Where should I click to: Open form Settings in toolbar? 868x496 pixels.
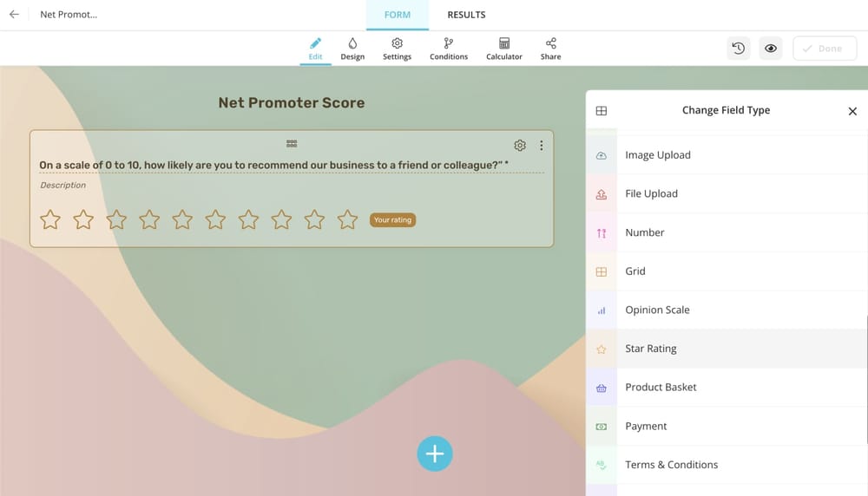(x=397, y=49)
